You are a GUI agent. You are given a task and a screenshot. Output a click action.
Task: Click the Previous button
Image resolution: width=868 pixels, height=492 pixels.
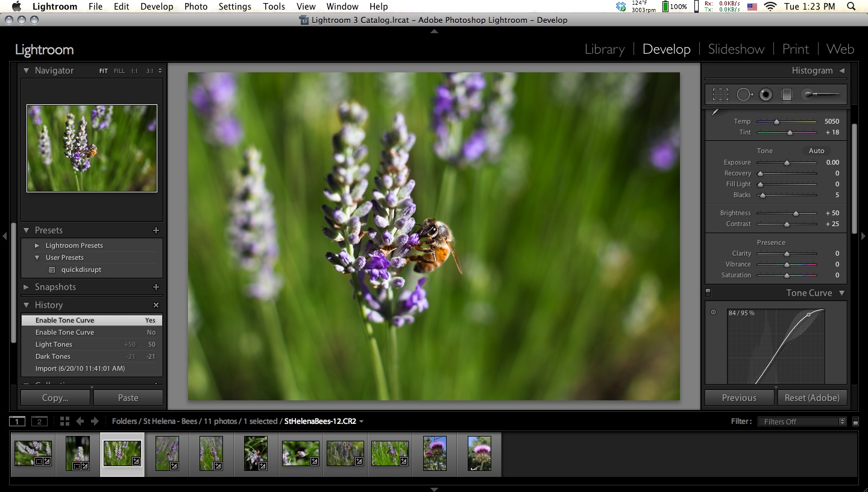click(739, 398)
